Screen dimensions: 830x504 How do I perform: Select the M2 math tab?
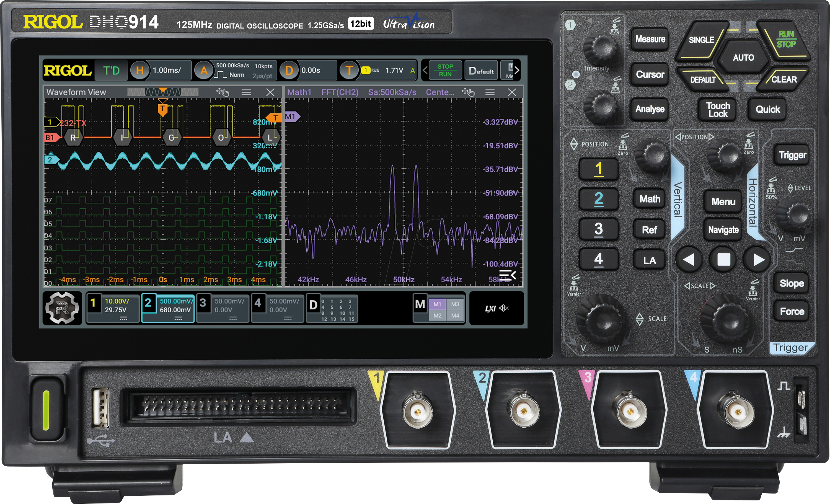click(x=437, y=316)
